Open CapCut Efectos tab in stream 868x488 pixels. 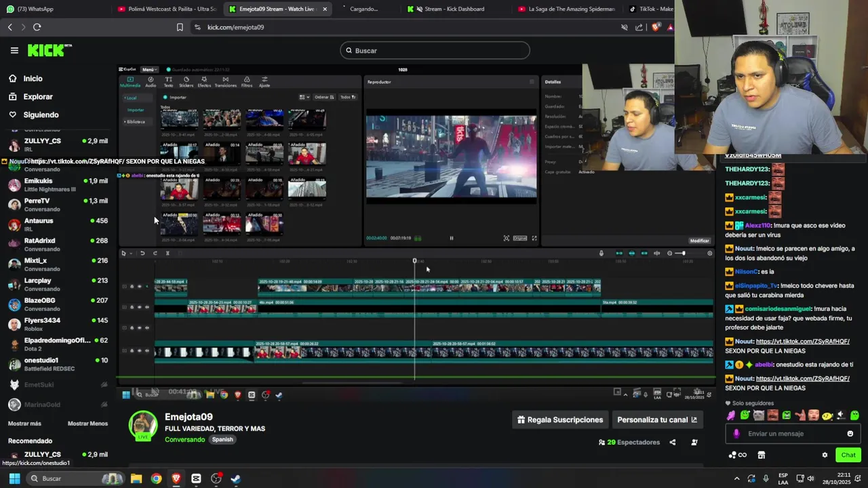click(x=204, y=81)
